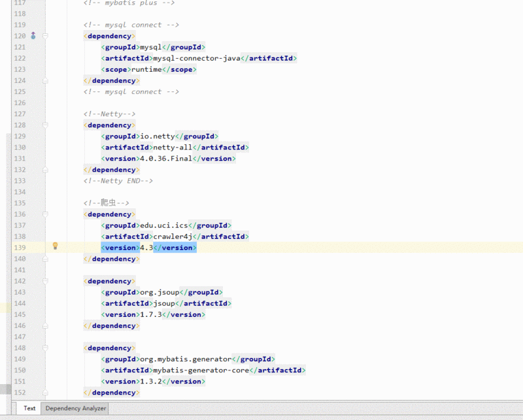Click the org.jsoup groupId value
This screenshot has height=420, width=523.
point(160,293)
